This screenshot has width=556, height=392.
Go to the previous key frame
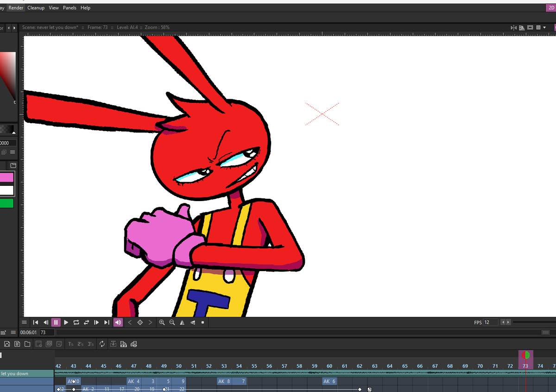point(130,322)
